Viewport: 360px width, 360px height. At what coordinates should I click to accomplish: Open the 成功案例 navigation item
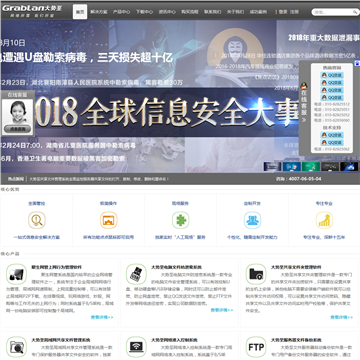click(x=258, y=12)
